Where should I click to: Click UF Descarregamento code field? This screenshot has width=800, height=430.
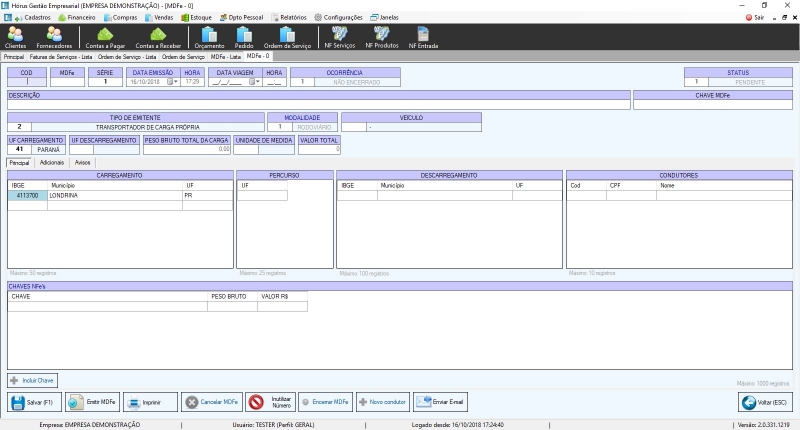82,149
